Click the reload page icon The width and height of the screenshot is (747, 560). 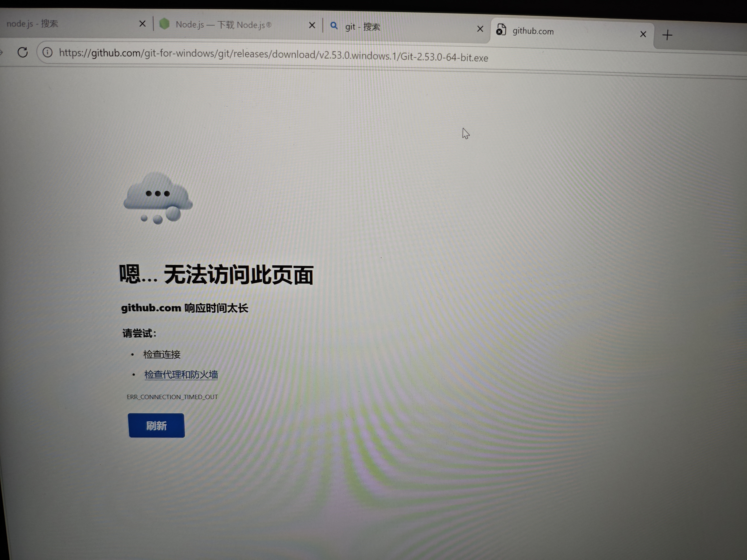tap(23, 52)
